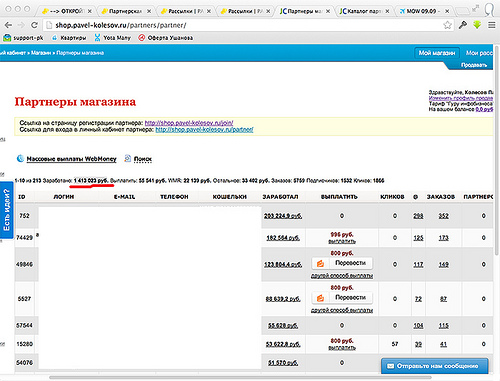Click the Поиск search link

pyautogui.click(x=143, y=159)
